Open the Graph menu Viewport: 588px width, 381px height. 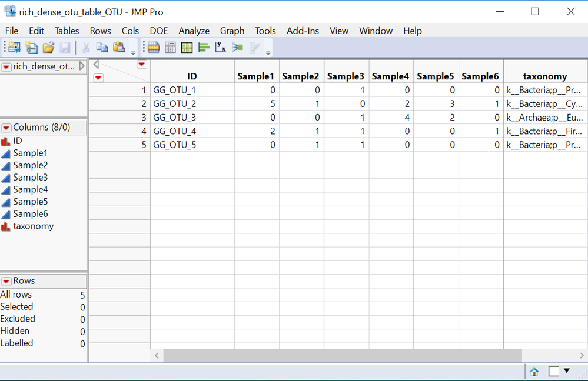[x=232, y=31]
